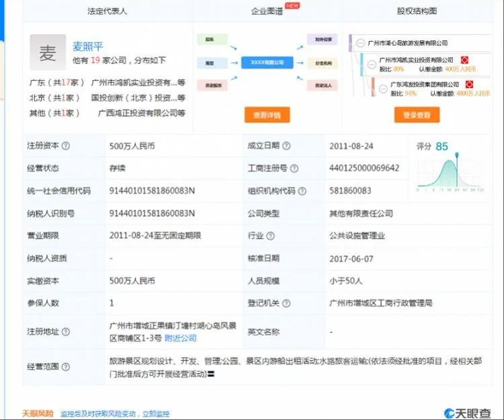Select 公共设施管理业 industry value
The width and height of the screenshot is (504, 420).
pyautogui.click(x=357, y=236)
